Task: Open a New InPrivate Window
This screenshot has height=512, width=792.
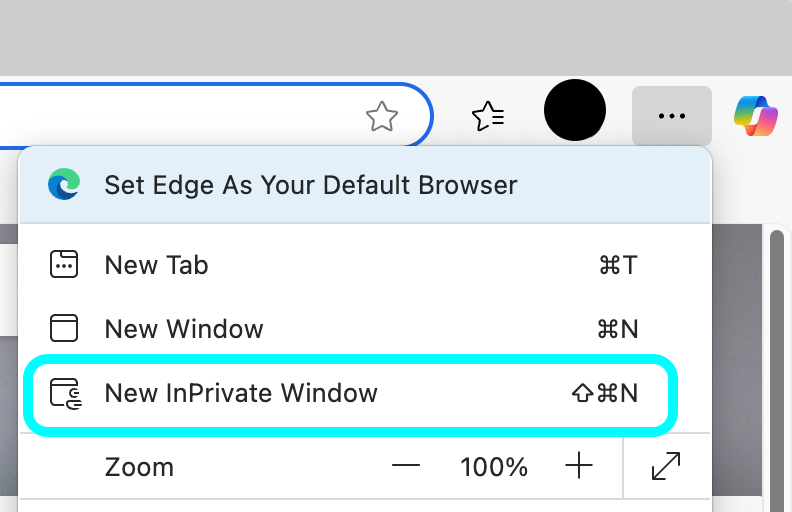Action: point(241,393)
